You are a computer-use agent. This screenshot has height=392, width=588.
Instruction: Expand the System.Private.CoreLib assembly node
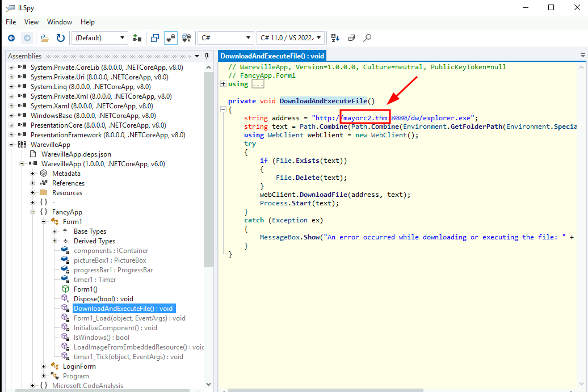(11, 68)
